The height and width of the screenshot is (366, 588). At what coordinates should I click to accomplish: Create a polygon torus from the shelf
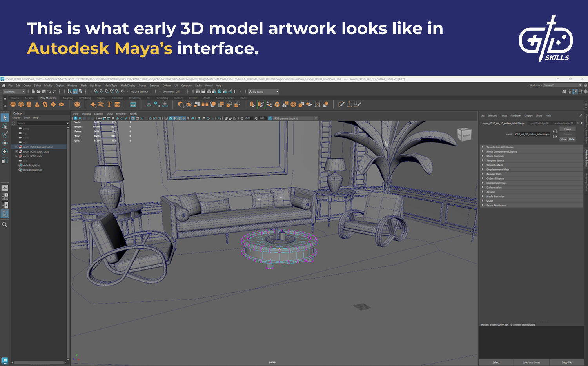tap(45, 104)
